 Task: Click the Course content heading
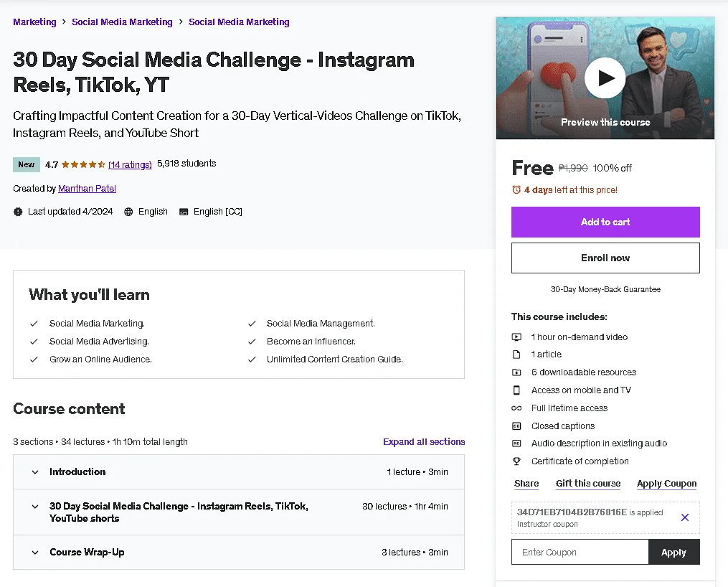69,408
